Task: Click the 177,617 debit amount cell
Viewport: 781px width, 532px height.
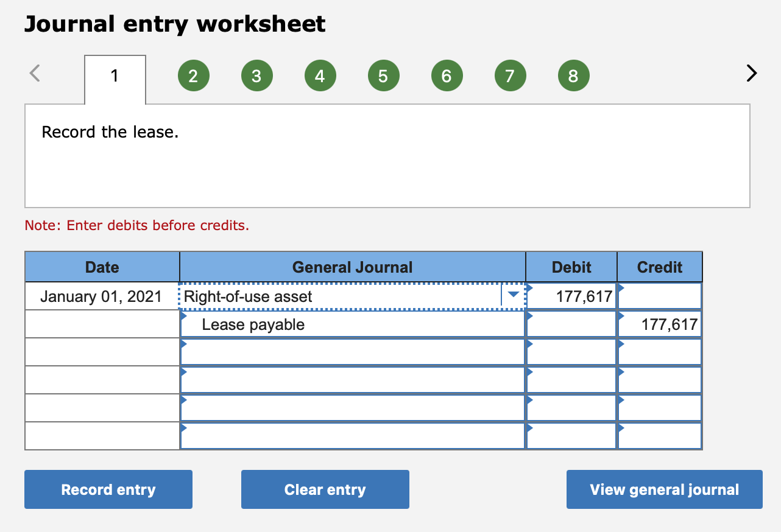Action: coord(570,296)
